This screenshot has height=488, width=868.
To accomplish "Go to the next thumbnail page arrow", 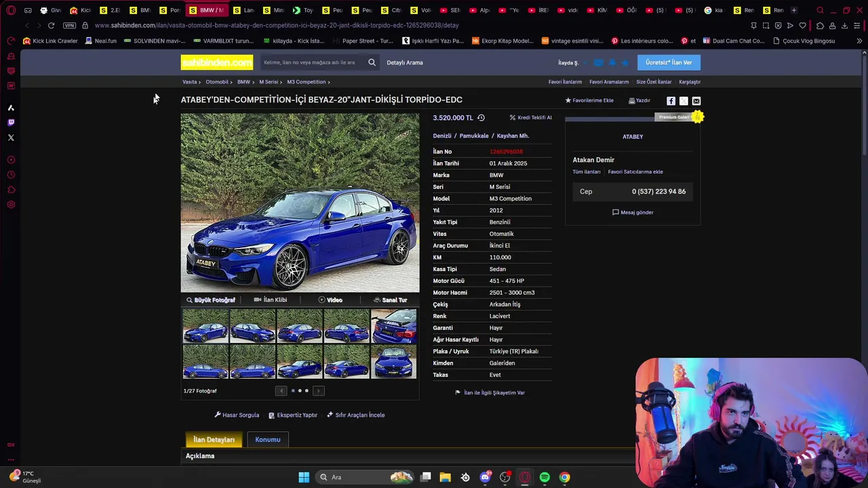I will pyautogui.click(x=318, y=390).
